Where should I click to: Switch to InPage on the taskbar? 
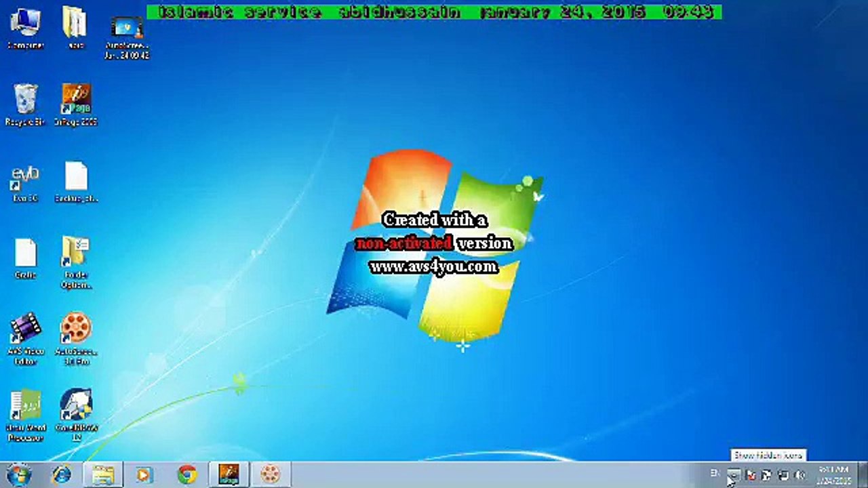click(229, 474)
